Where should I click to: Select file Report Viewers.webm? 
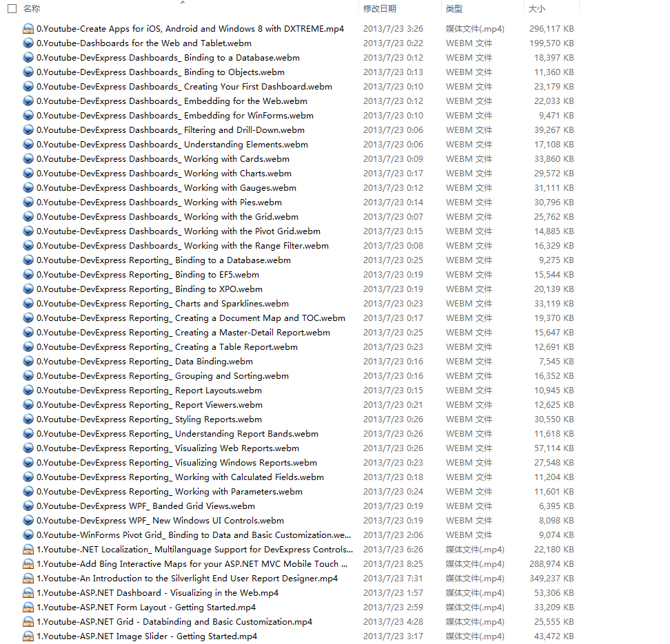150,405
